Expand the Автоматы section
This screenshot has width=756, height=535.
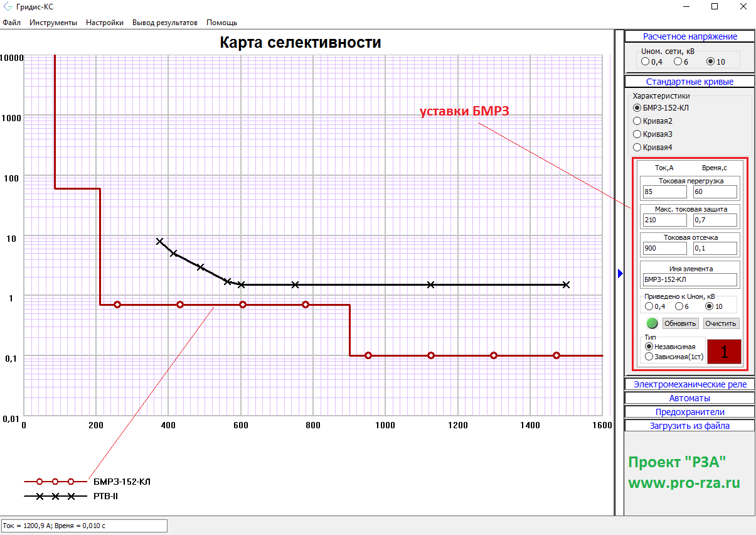[689, 398]
